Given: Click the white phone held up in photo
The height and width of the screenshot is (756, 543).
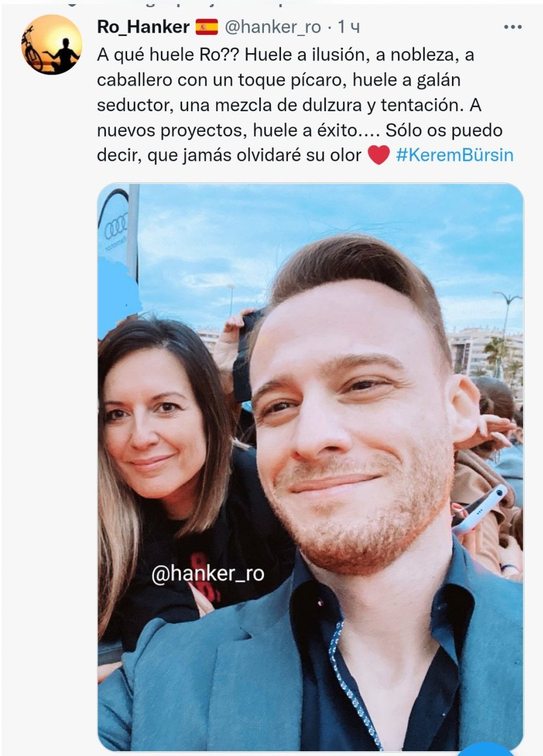Looking at the screenshot, I should (x=480, y=509).
